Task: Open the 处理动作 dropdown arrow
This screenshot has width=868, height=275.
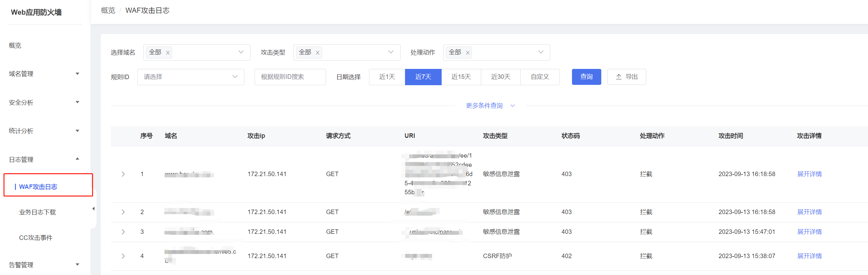Action: coord(541,52)
